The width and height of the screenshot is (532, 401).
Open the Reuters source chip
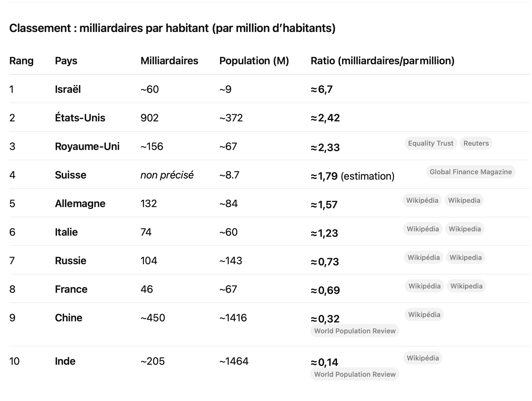pos(476,143)
